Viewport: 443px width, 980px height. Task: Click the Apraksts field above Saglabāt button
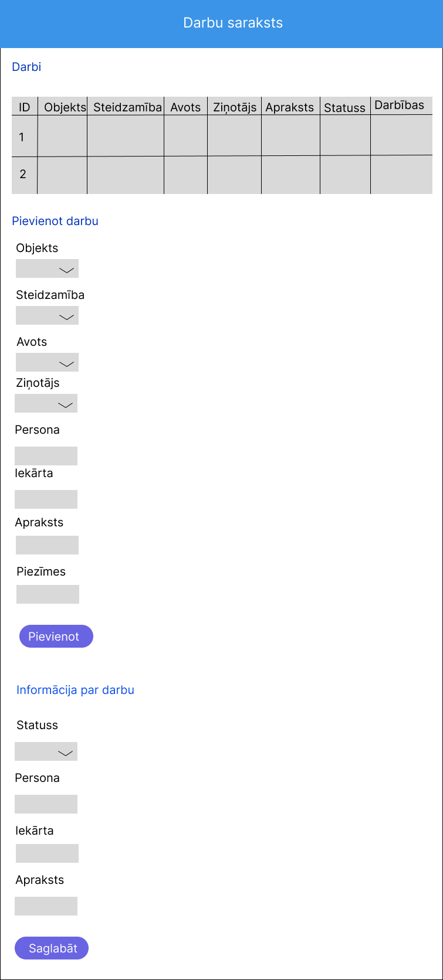[46, 906]
